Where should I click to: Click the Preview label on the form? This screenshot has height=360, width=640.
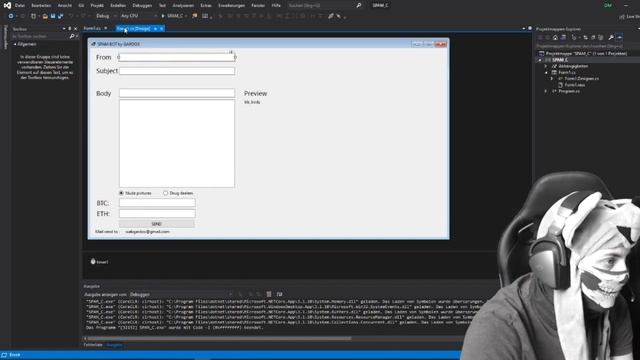coord(256,93)
